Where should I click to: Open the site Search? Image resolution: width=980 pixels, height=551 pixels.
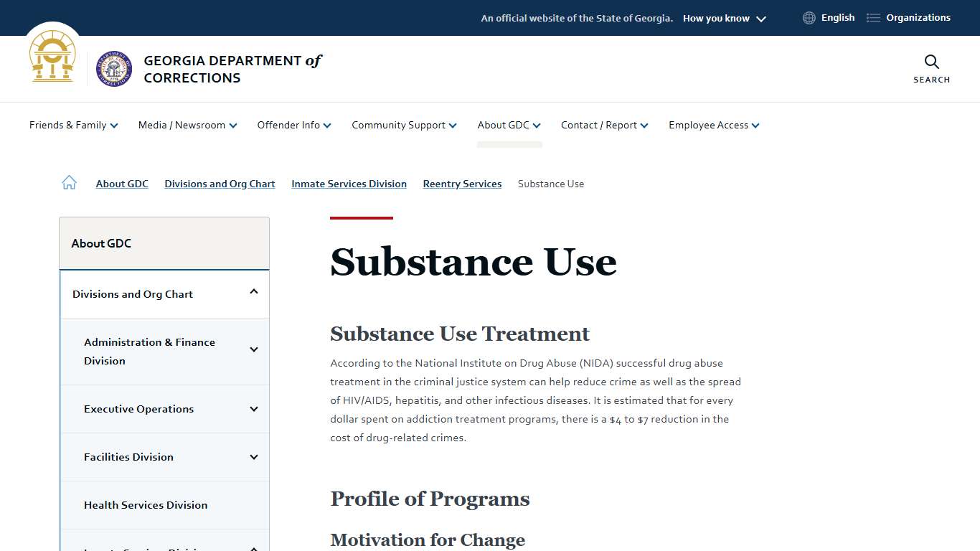click(930, 68)
